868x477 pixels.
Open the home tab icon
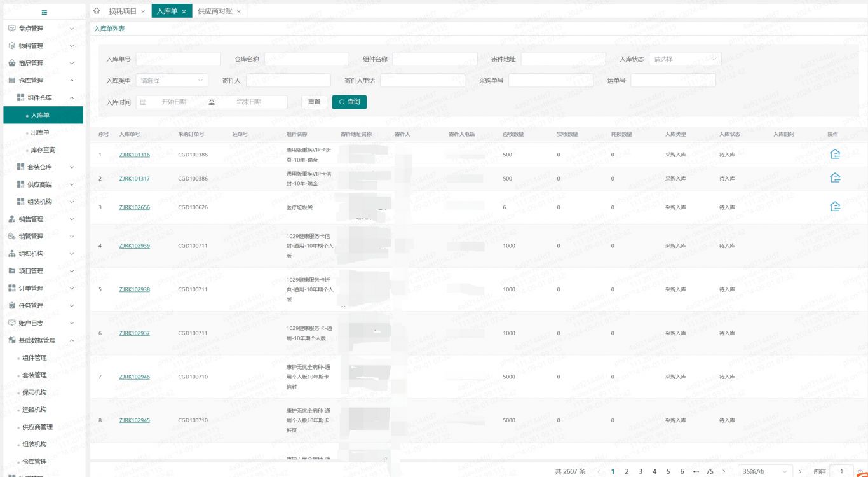pos(97,11)
